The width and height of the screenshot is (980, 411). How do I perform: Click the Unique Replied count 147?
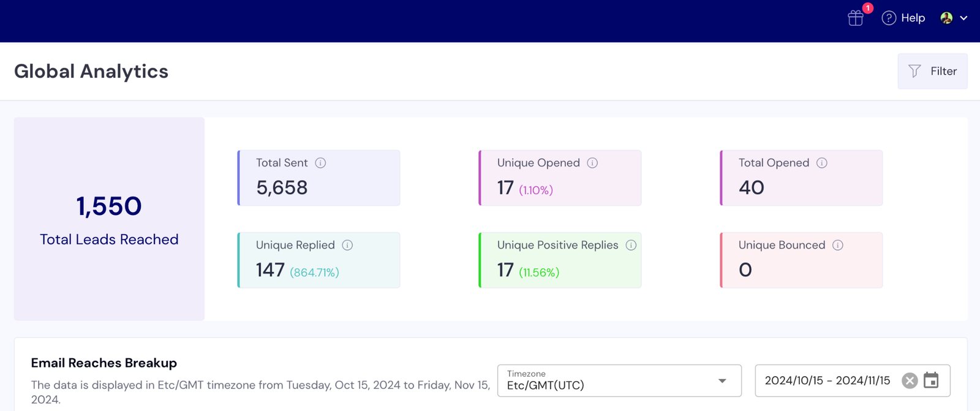click(x=270, y=270)
